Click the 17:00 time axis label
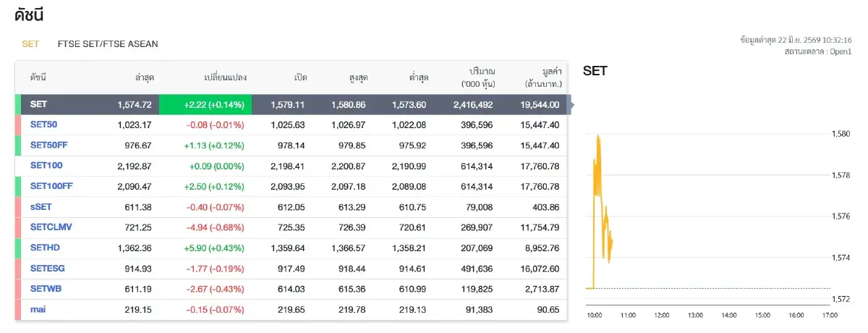Image resolution: width=868 pixels, height=333 pixels. pos(830,315)
